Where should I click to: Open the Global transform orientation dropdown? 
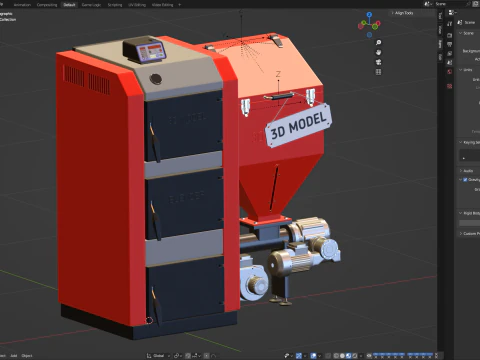pos(158,356)
